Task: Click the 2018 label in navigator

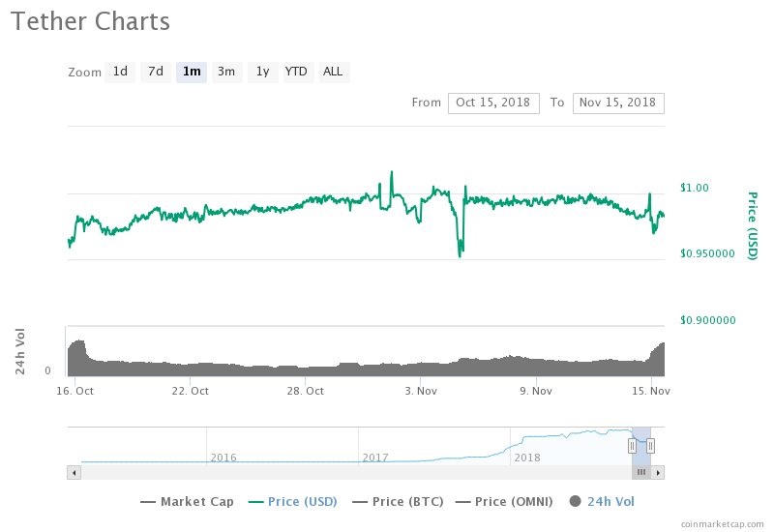Action: (x=527, y=458)
